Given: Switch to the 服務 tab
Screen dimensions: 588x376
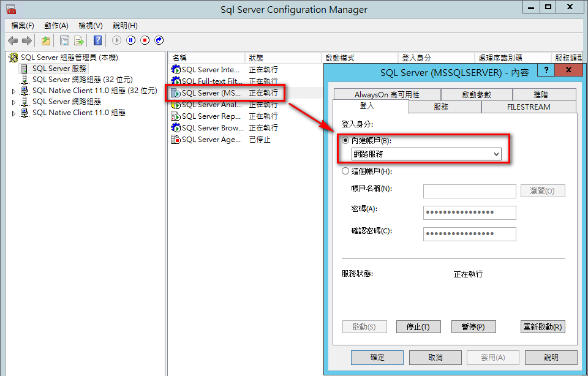Looking at the screenshot, I should click(x=441, y=107).
